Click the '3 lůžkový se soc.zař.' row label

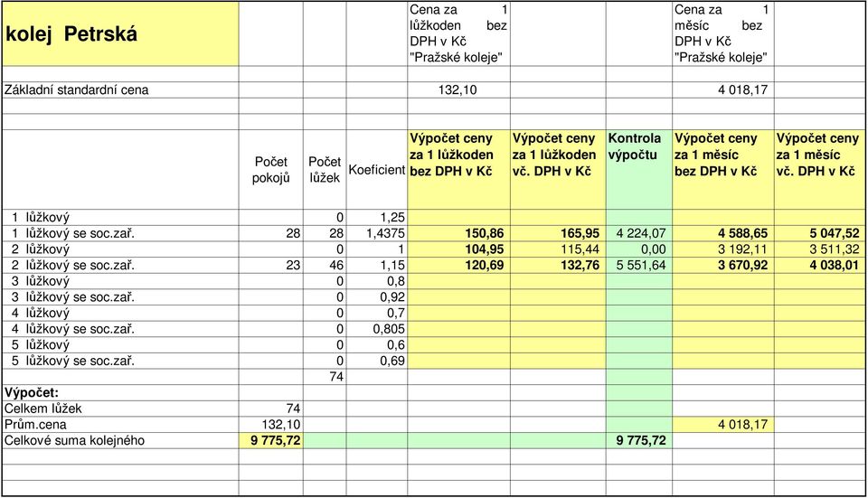coord(73,297)
